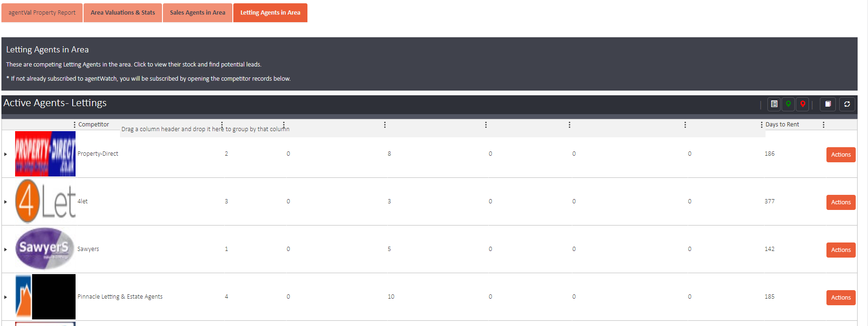Image resolution: width=868 pixels, height=326 pixels.
Task: Click the white page copy icon
Action: [x=828, y=104]
